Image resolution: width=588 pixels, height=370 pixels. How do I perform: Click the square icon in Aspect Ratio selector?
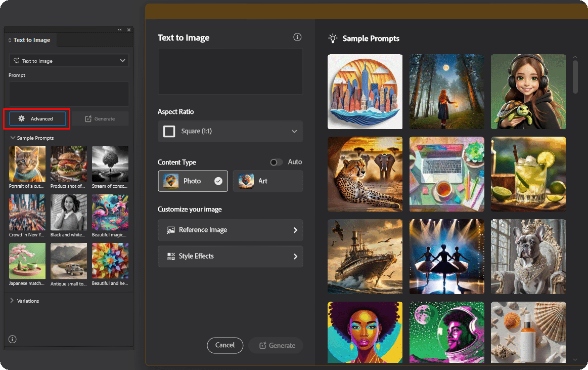(169, 131)
